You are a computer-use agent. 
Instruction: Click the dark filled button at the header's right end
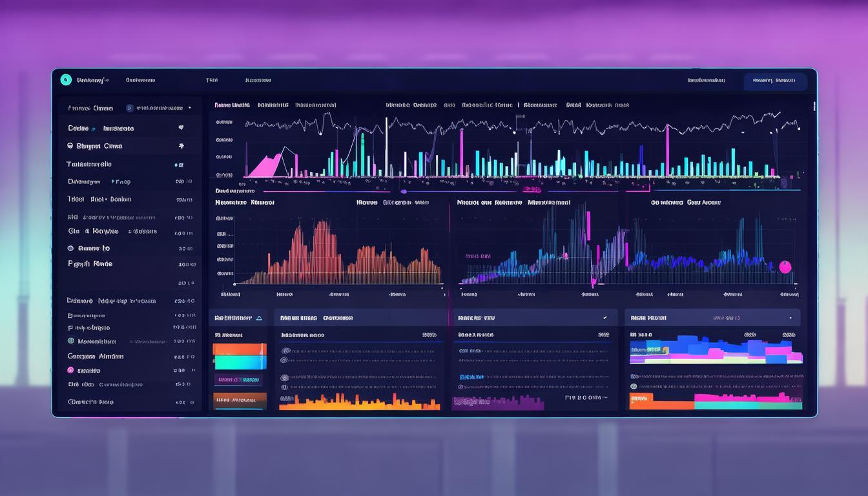click(775, 81)
